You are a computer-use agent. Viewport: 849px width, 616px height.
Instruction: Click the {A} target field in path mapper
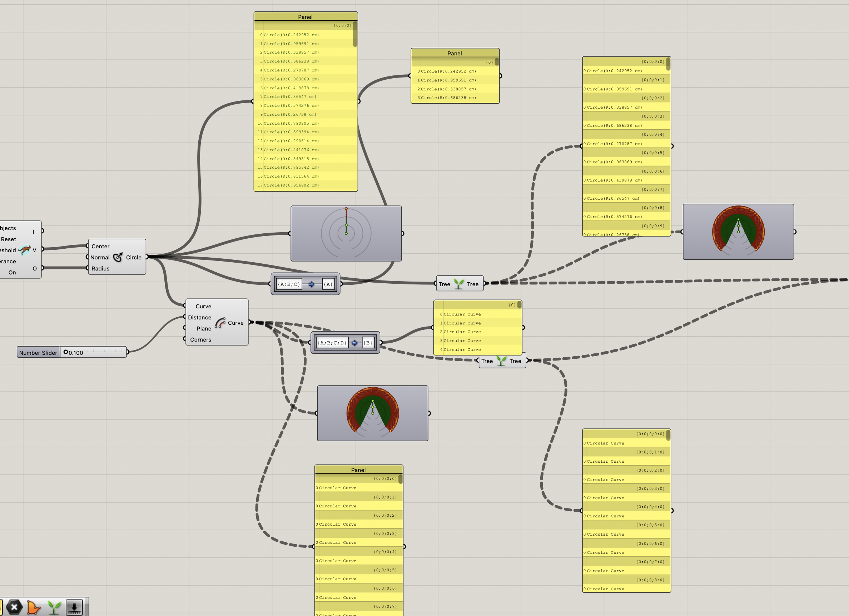click(x=328, y=284)
